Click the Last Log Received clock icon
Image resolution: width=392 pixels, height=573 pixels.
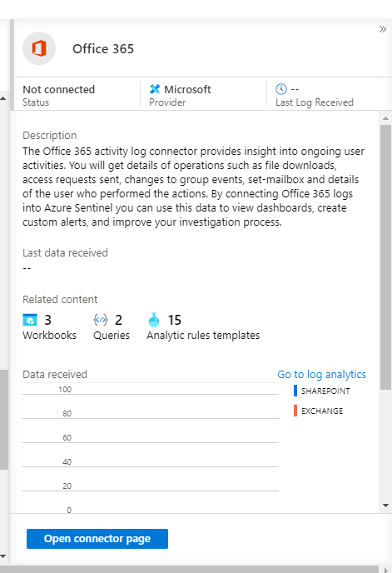click(x=281, y=89)
